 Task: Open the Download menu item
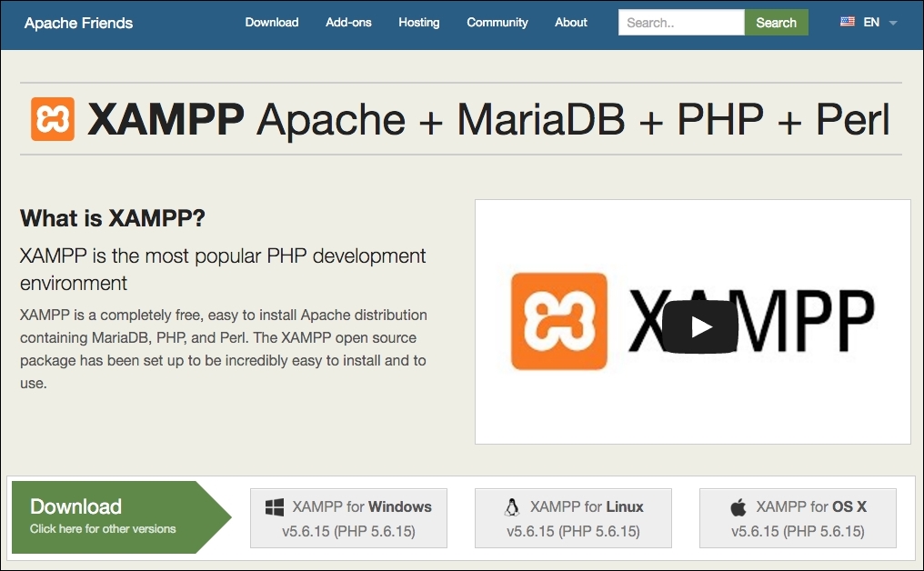point(272,22)
